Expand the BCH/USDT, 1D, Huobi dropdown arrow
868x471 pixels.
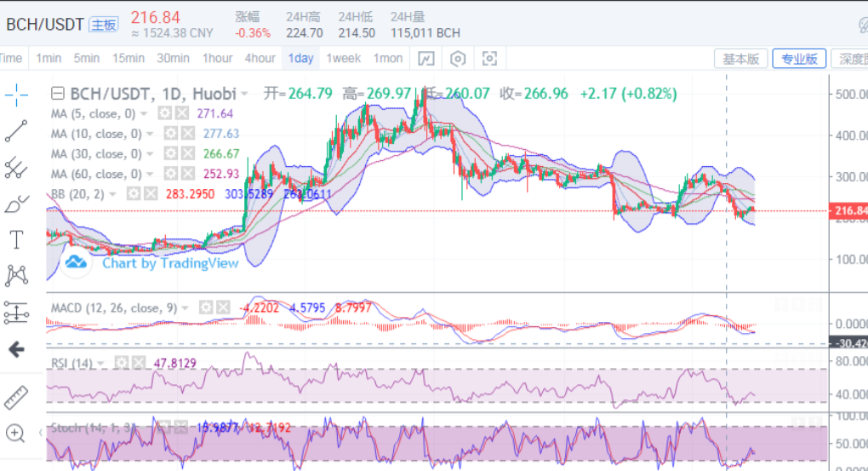[245, 94]
